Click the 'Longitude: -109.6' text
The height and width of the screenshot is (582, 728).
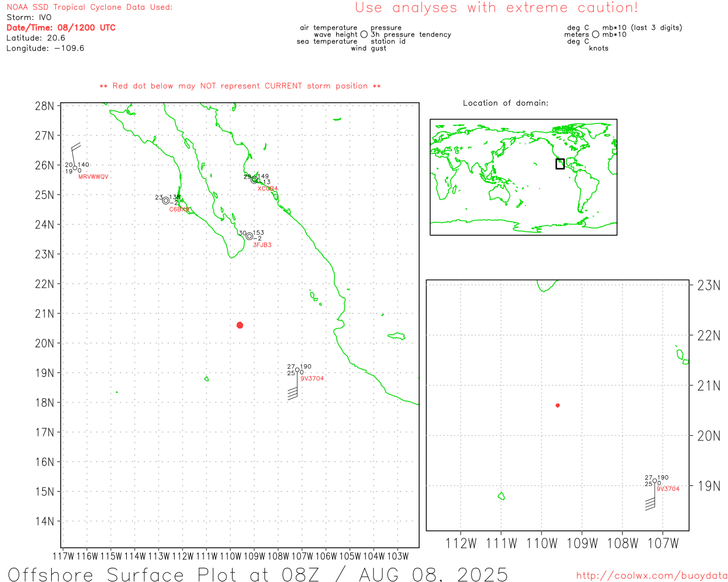coord(45,48)
